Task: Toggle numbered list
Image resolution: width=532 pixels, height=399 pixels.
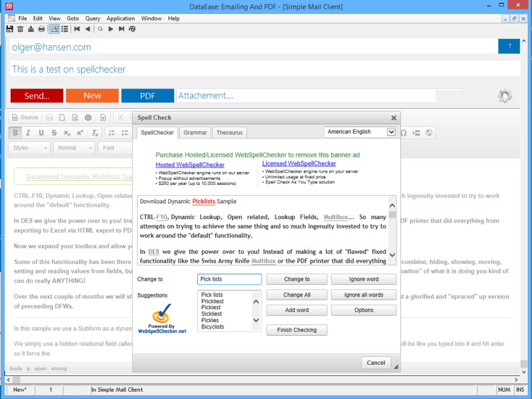Action: click(111, 133)
